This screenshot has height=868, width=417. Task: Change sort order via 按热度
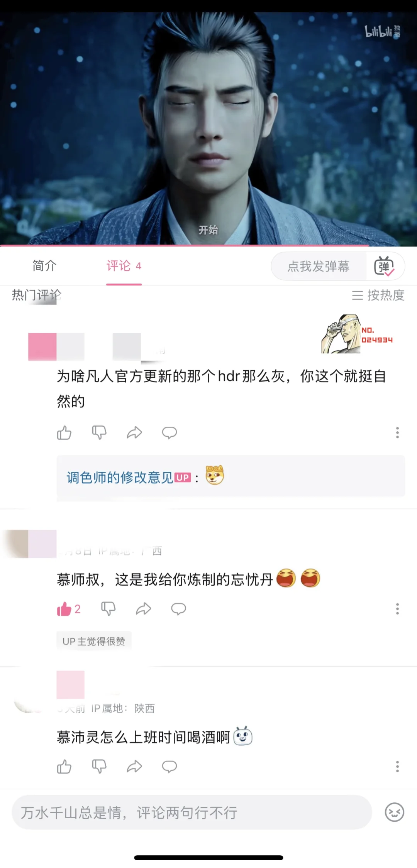pyautogui.click(x=378, y=296)
